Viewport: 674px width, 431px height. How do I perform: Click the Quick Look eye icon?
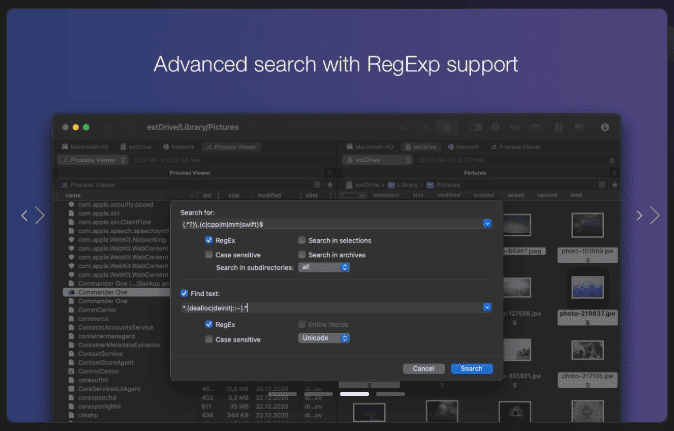click(515, 127)
